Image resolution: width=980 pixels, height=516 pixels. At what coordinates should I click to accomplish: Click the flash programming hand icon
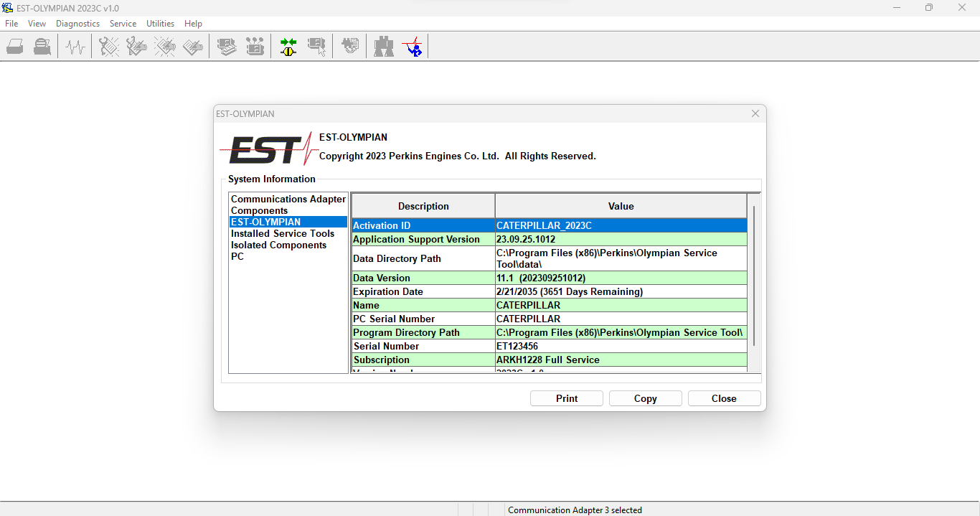click(x=350, y=47)
